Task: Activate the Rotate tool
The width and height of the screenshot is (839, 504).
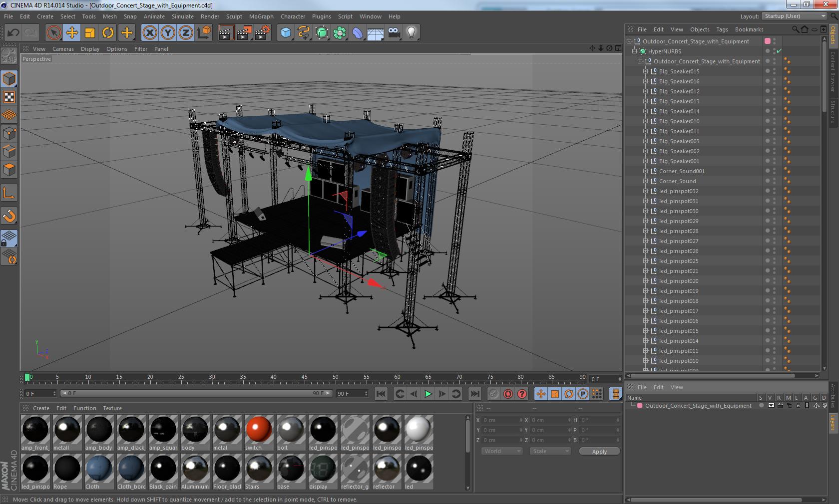Action: (x=108, y=33)
